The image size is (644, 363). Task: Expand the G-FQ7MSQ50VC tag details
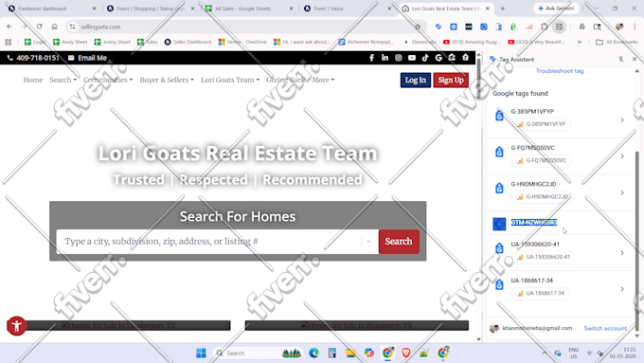point(622,156)
